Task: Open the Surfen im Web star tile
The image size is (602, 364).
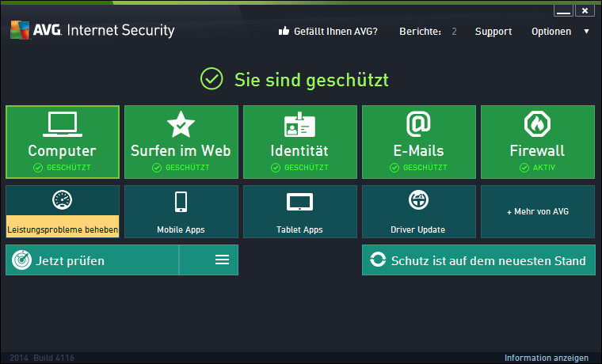Action: pos(181,142)
